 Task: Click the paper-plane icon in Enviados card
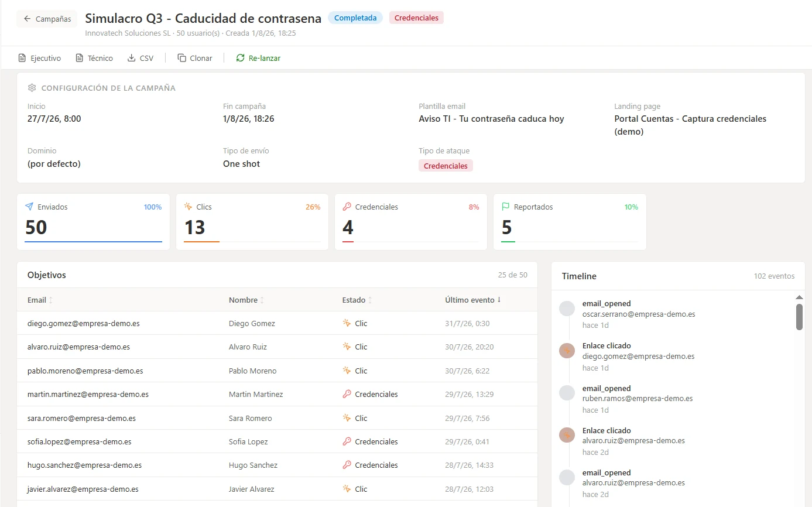coord(29,207)
